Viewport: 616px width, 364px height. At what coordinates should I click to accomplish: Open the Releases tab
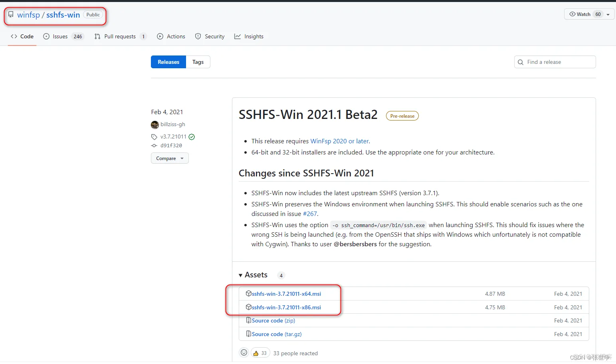point(168,62)
